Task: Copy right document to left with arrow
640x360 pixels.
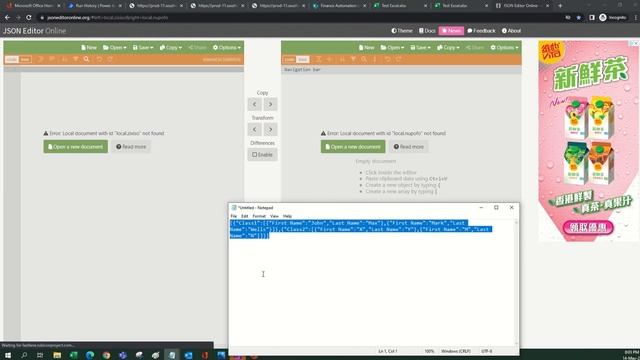Action: coord(254,104)
